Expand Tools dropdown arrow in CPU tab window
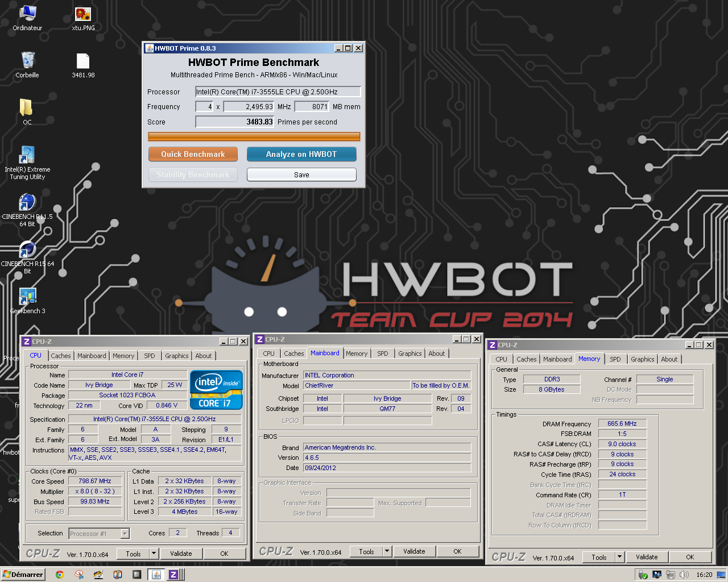Screen dimensions: 728x582 click(x=154, y=554)
